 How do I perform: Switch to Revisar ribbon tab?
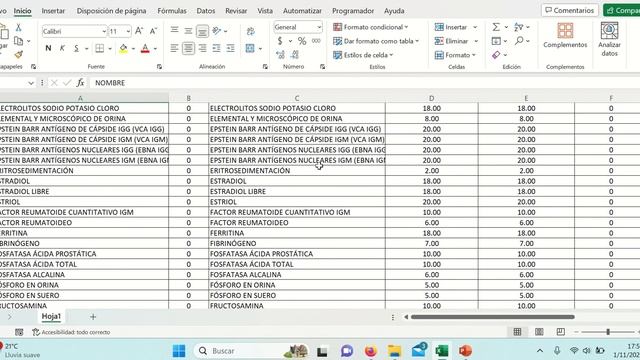[236, 11]
